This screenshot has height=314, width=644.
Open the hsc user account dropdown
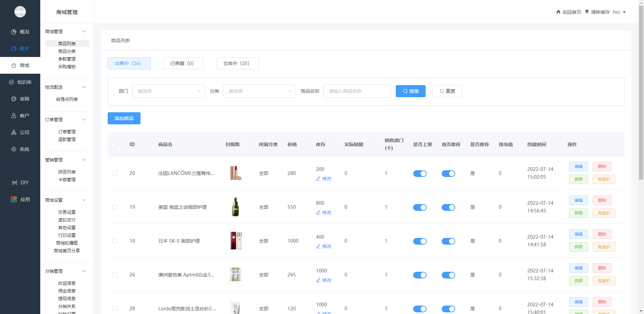(x=619, y=12)
